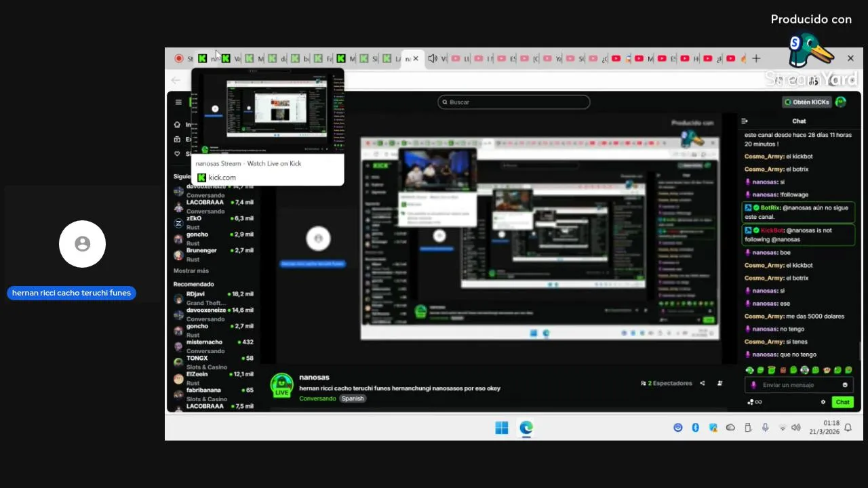This screenshot has height=488, width=868.
Task: Close the active browser tab with X
Action: [x=416, y=59]
